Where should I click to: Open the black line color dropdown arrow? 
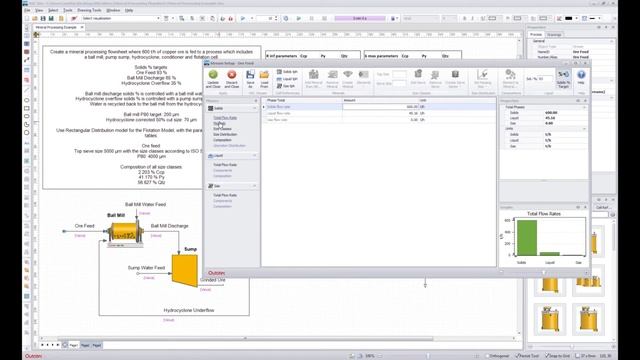[x=576, y=18]
